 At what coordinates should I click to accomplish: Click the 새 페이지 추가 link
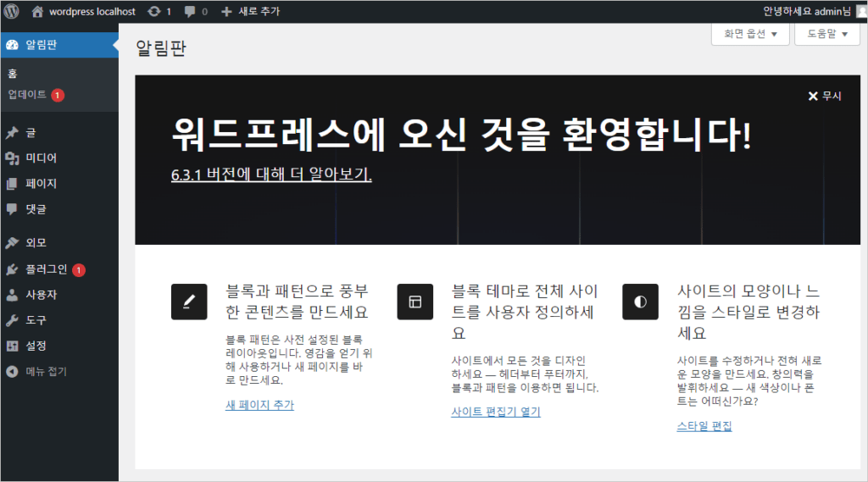pos(259,405)
